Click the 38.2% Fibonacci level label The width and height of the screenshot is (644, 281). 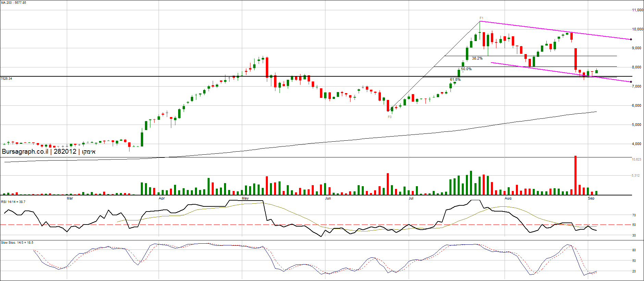click(x=477, y=59)
